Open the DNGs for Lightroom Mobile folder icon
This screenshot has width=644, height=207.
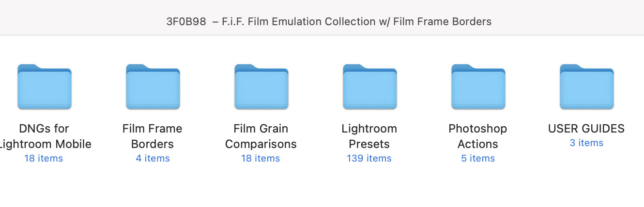click(x=44, y=87)
